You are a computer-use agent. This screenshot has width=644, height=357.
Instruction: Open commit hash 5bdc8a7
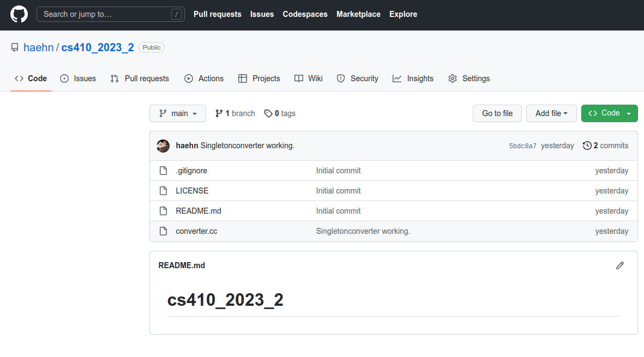[523, 146]
